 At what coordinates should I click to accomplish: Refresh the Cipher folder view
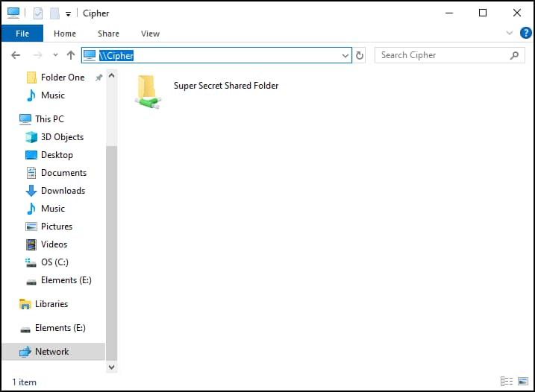click(x=360, y=55)
